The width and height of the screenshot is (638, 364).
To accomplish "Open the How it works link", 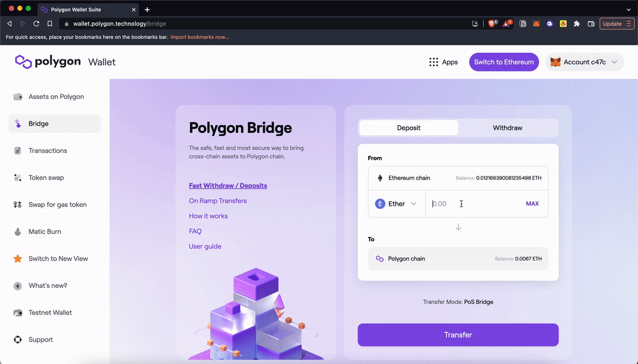I will 208,216.
